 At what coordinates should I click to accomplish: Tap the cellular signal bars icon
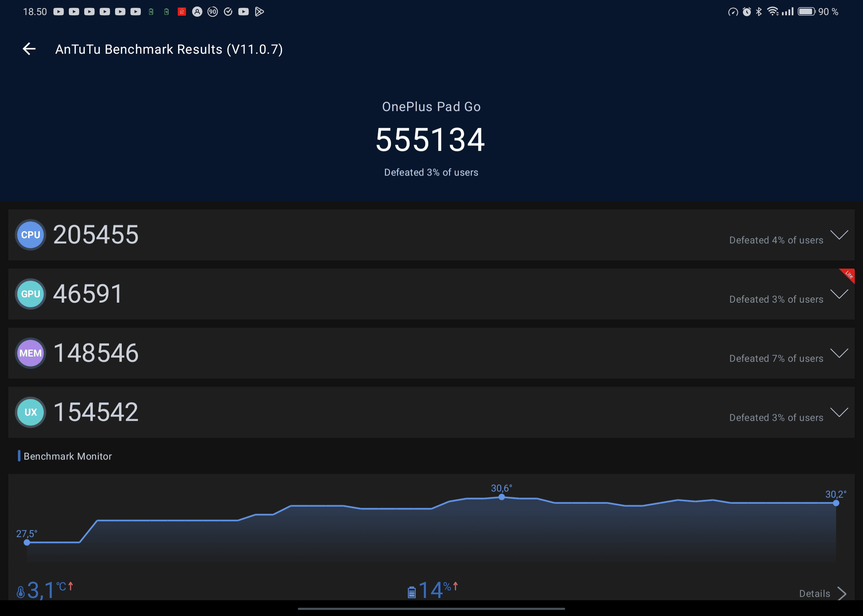pyautogui.click(x=788, y=12)
